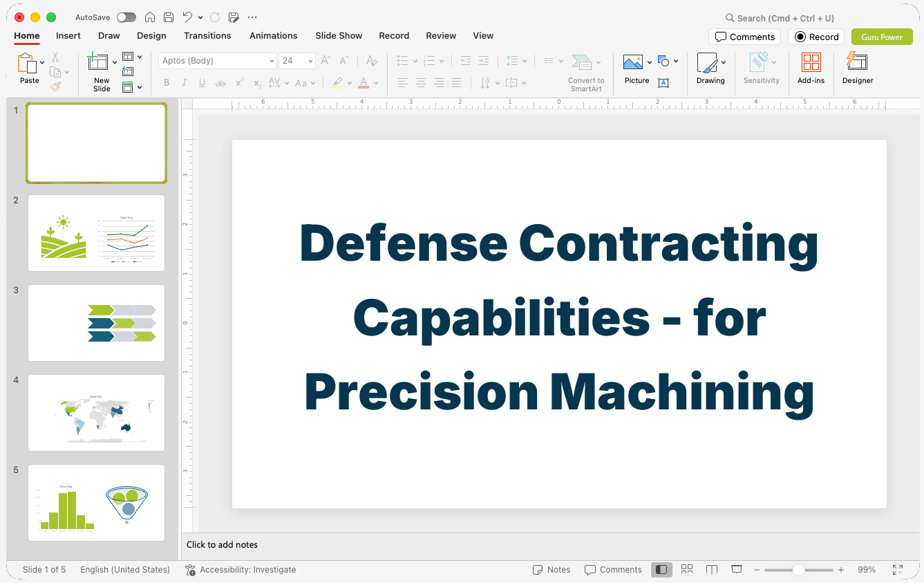
Task: Click the Record button with circle icon
Action: [816, 37]
